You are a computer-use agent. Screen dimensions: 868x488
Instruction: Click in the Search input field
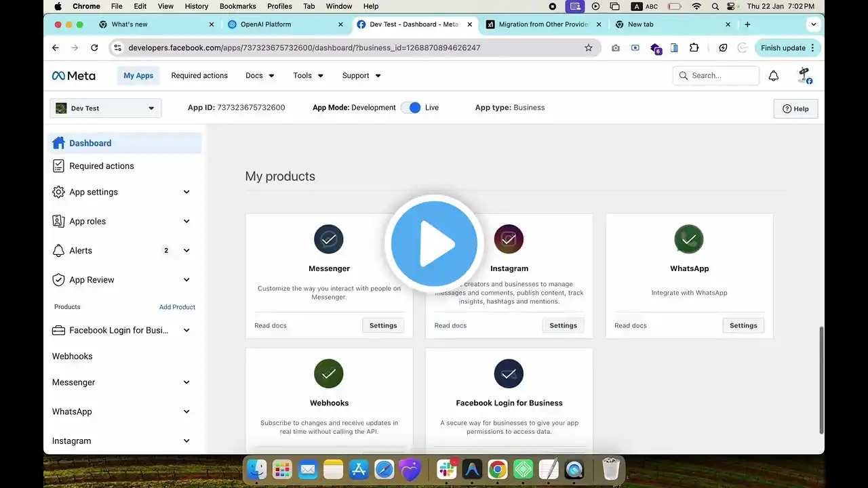point(716,76)
